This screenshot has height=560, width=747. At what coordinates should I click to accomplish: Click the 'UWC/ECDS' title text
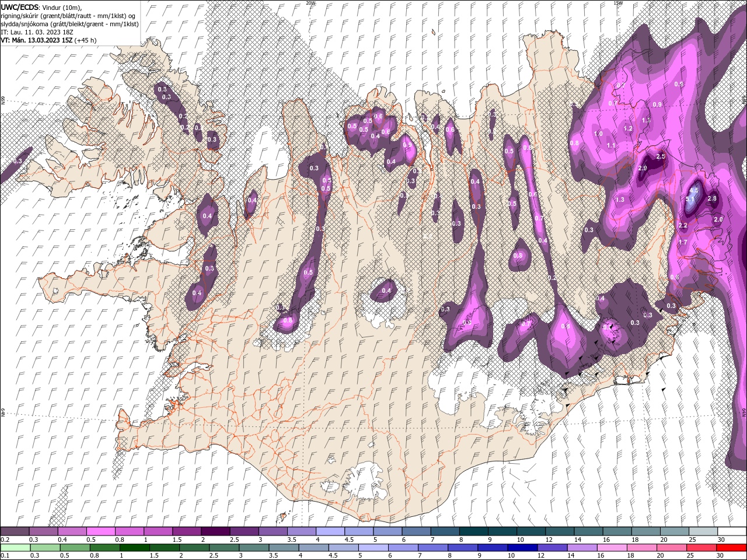pos(20,6)
